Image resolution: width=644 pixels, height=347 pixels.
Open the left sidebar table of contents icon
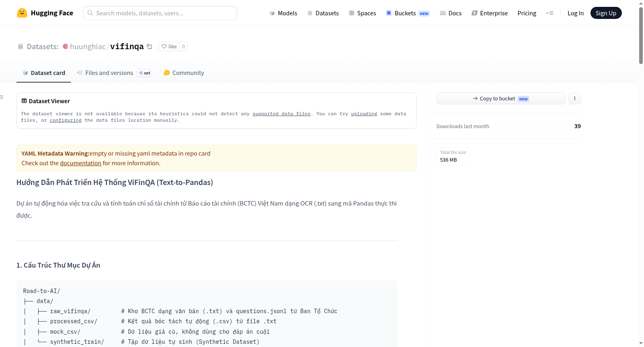[2, 97]
